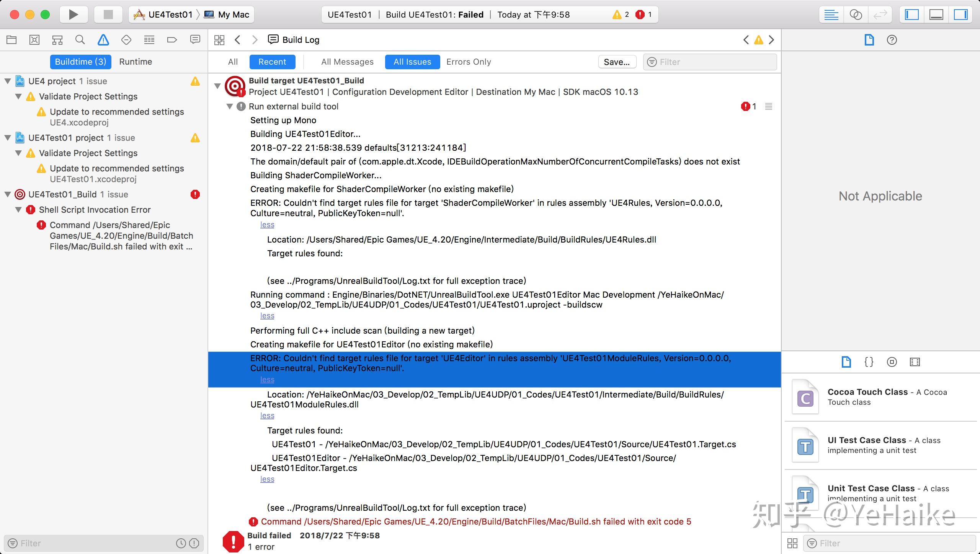Open the Breakpoint navigator icon

coord(172,40)
